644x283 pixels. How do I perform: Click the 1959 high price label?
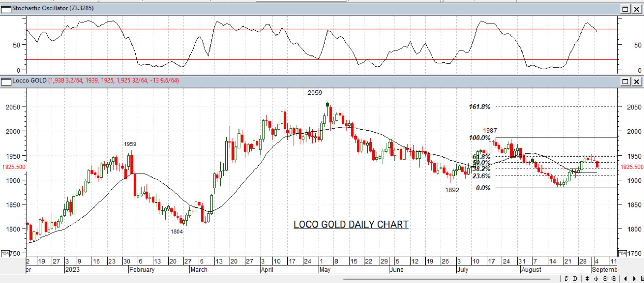130,144
